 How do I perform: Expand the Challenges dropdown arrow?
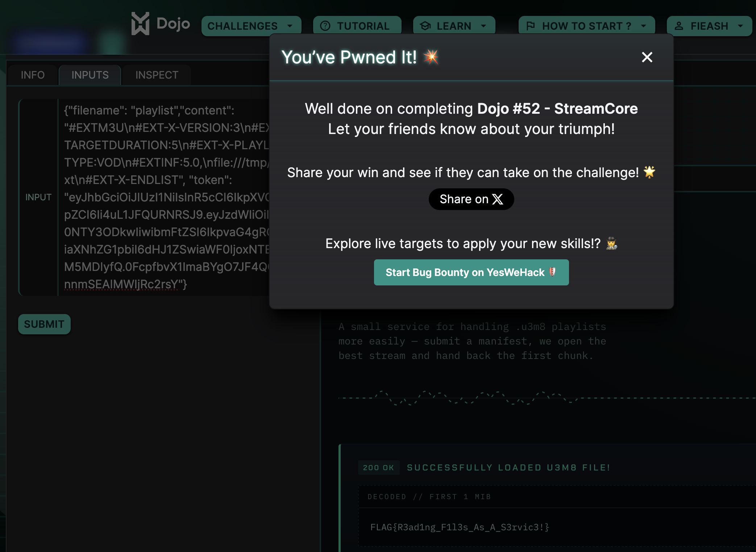coord(290,26)
